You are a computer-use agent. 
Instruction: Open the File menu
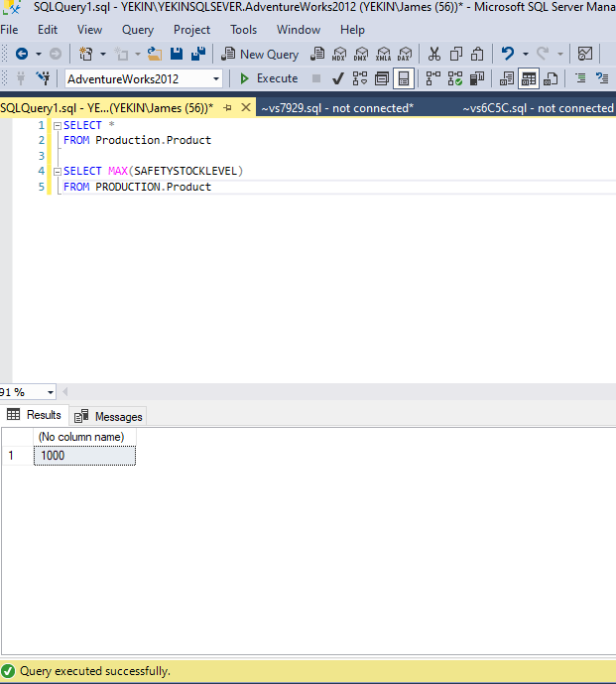[9, 30]
